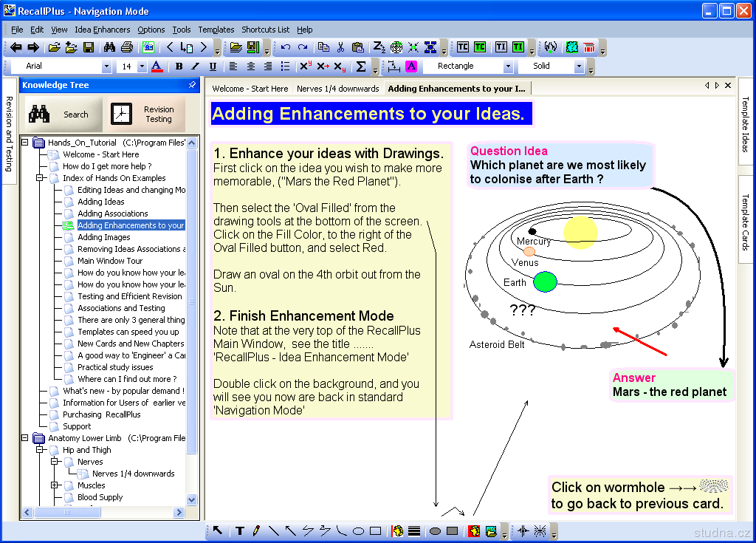Image resolution: width=756 pixels, height=543 pixels.
Task: Toggle center alignment
Action: 251,66
